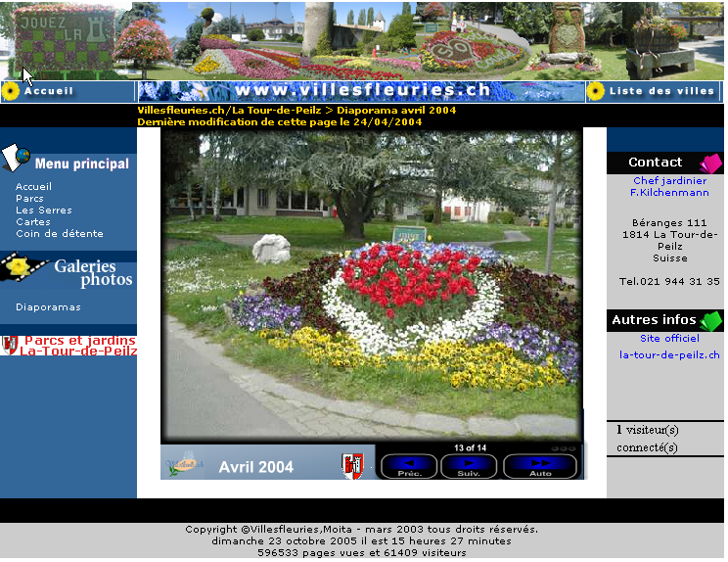
Task: Click the 13 of 14 slide counter
Action: 470,447
